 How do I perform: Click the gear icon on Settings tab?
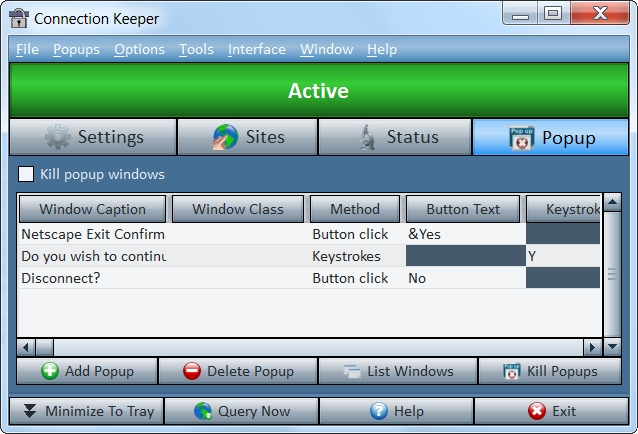[57, 137]
